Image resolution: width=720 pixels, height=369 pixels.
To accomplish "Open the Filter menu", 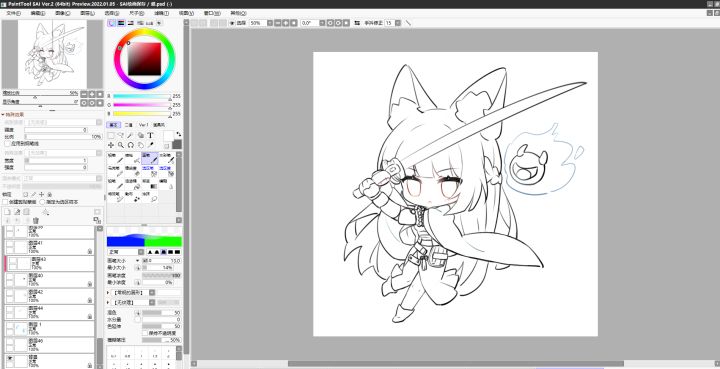I will (x=161, y=13).
